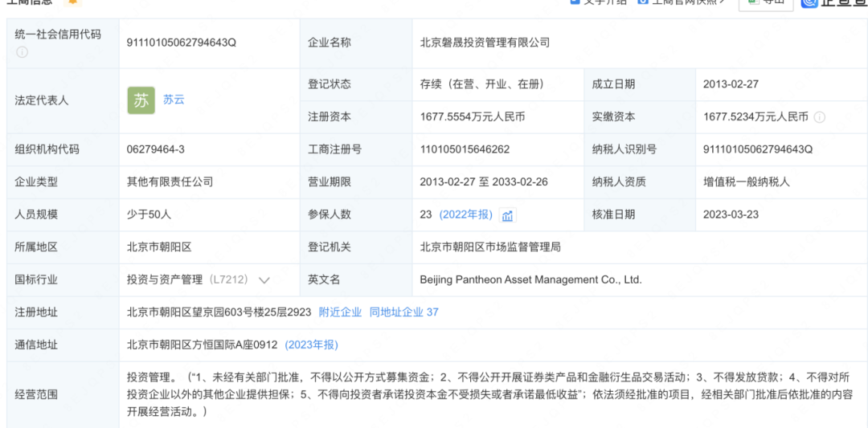The image size is (868, 428).
Task: Select credit code 91110105062794643Q under 统一社会信用代码
Action: point(182,43)
